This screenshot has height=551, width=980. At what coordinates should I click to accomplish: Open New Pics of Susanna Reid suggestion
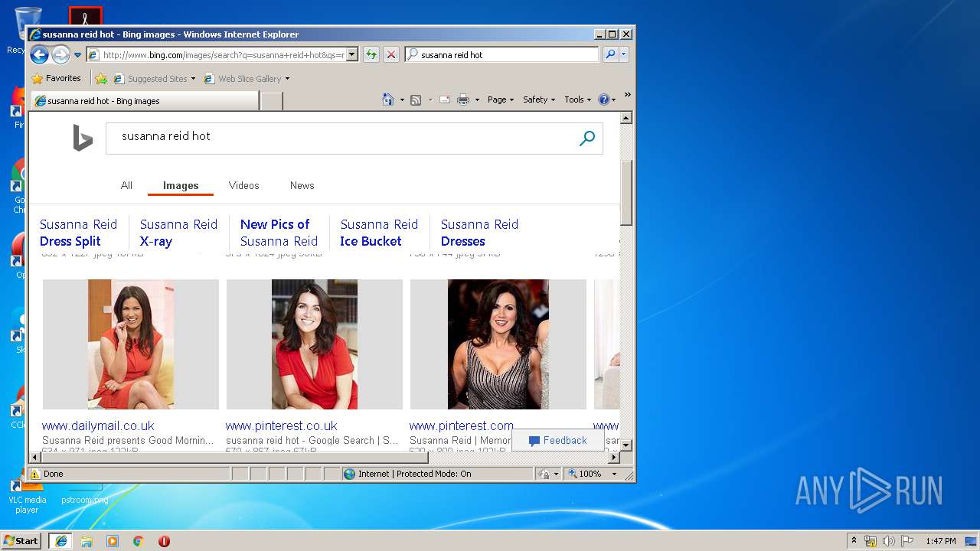(x=279, y=233)
